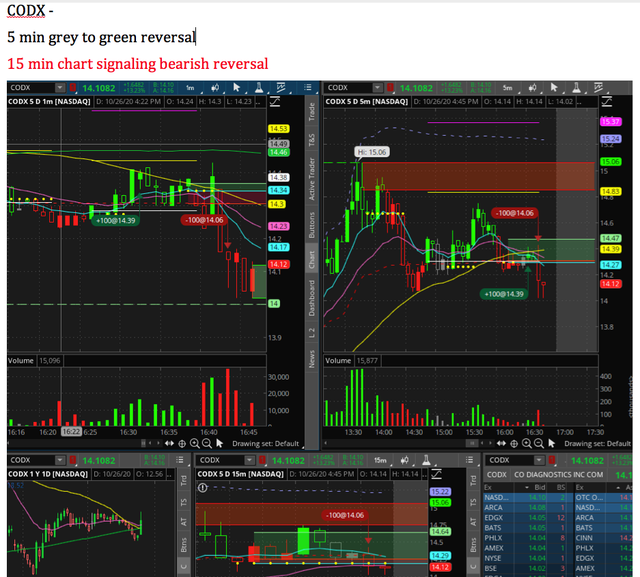This screenshot has height=577, width=640.
Task: Click +100@14.39 order label on 1m chart
Action: [116, 220]
